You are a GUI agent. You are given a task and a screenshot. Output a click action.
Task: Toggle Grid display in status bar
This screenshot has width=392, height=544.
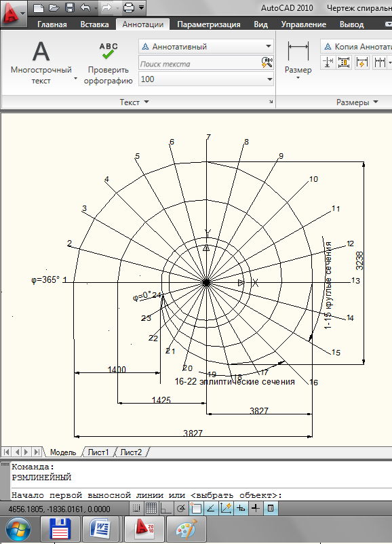151,509
